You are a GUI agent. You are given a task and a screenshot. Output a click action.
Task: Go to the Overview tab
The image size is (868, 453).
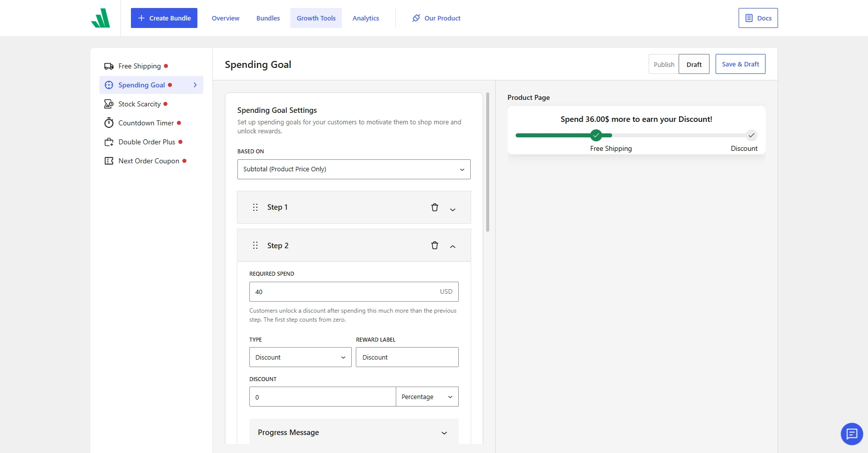(225, 18)
